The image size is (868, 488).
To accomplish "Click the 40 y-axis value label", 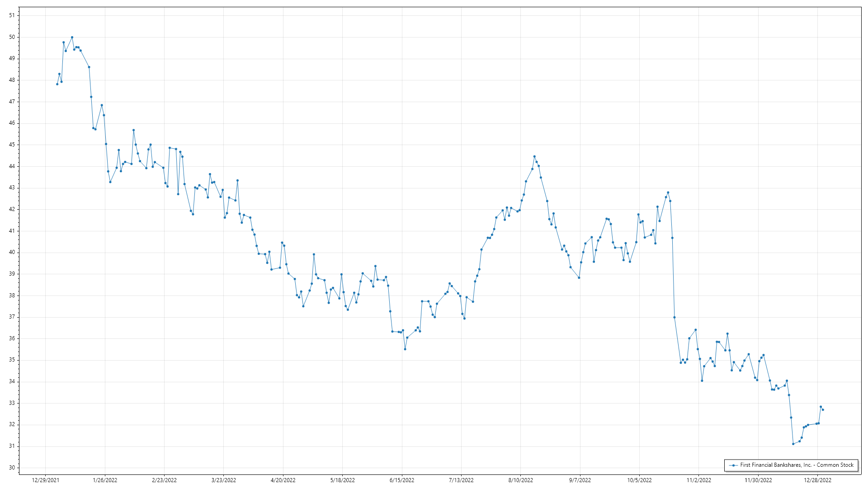I will tap(12, 252).
